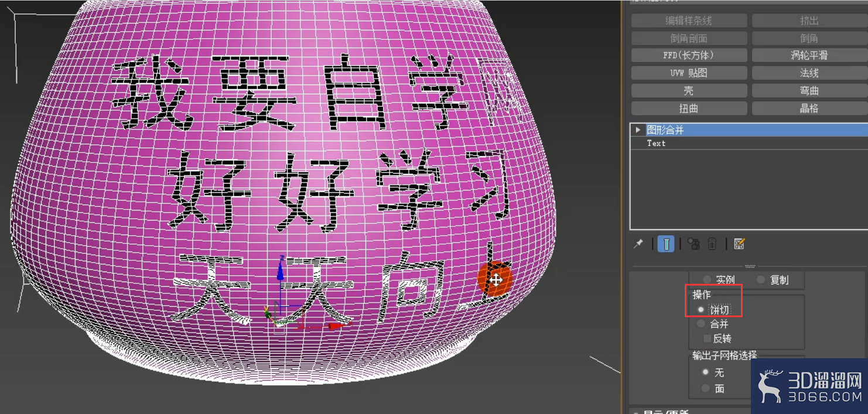
Task: Click the 操作 group label
Action: pos(701,294)
